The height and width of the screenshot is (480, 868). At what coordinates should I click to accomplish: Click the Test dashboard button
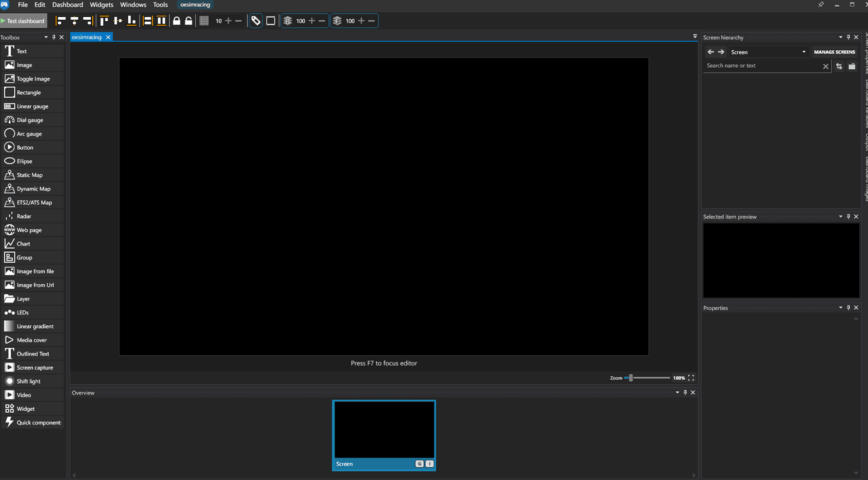coord(24,21)
